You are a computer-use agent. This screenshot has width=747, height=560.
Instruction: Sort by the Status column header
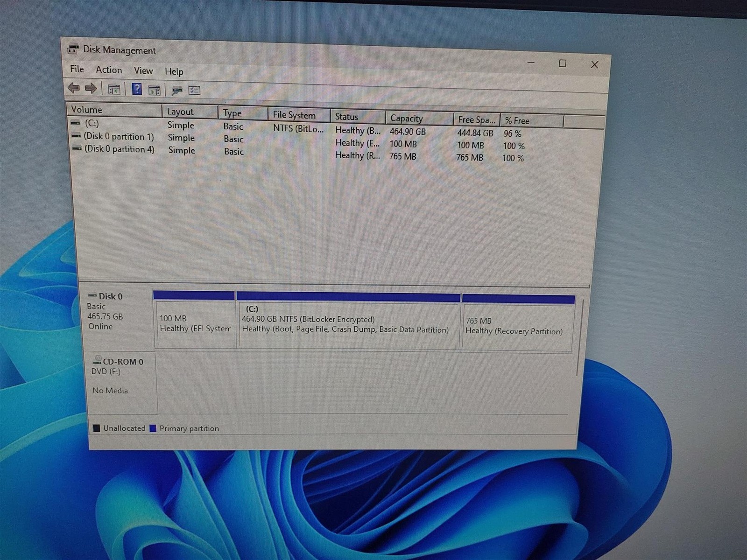pos(358,117)
